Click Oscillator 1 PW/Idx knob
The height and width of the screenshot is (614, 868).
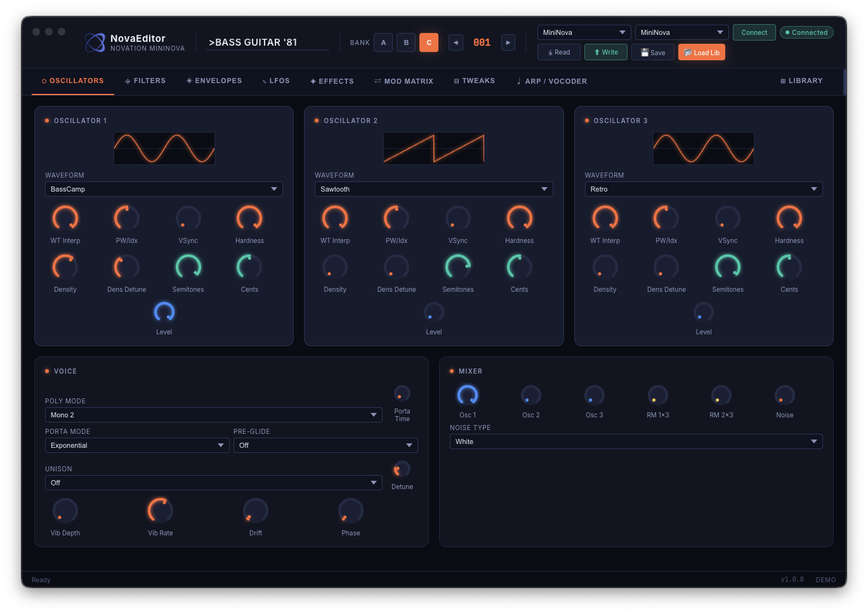127,218
